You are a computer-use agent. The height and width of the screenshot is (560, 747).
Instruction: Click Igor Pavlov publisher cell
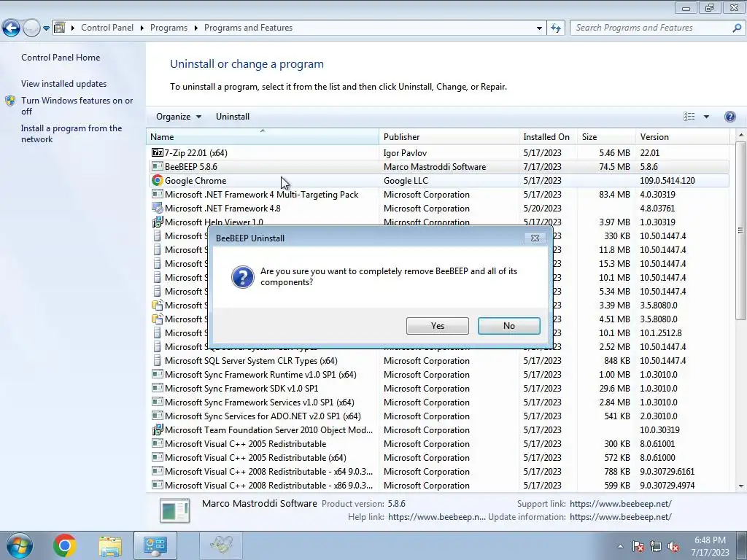coord(405,153)
